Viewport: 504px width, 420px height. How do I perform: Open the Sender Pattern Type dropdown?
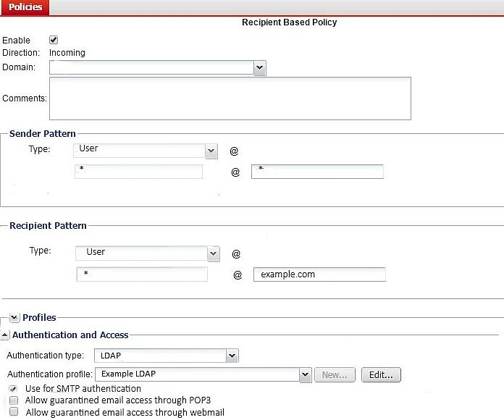click(146, 151)
